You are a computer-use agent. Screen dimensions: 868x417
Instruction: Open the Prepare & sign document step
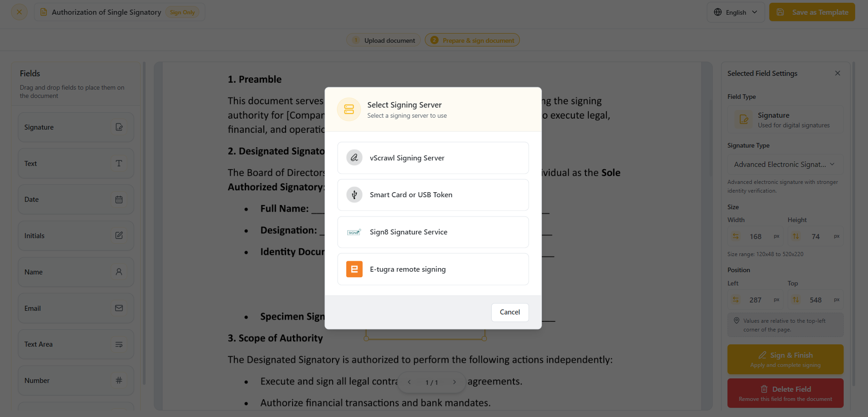[472, 40]
